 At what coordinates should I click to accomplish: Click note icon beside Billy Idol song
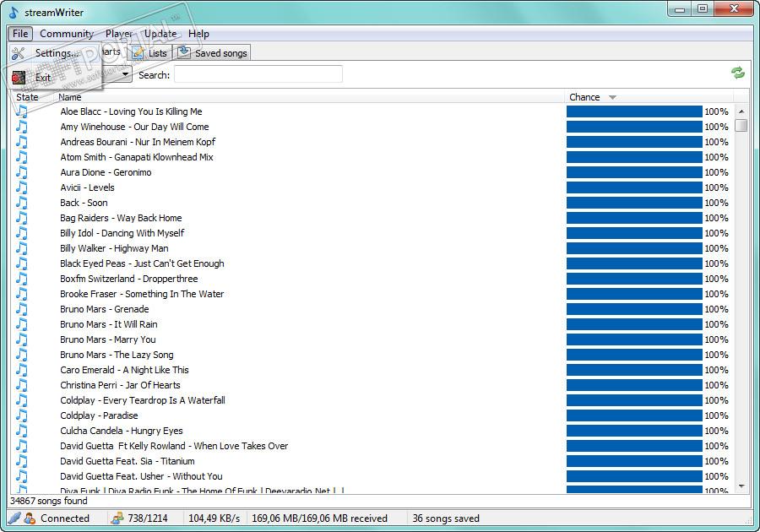pyautogui.click(x=22, y=233)
